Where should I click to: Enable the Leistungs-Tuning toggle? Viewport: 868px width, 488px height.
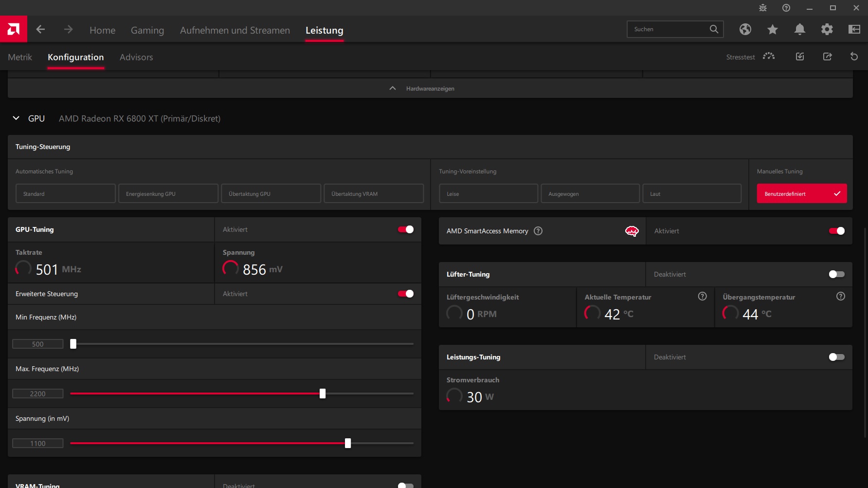836,357
